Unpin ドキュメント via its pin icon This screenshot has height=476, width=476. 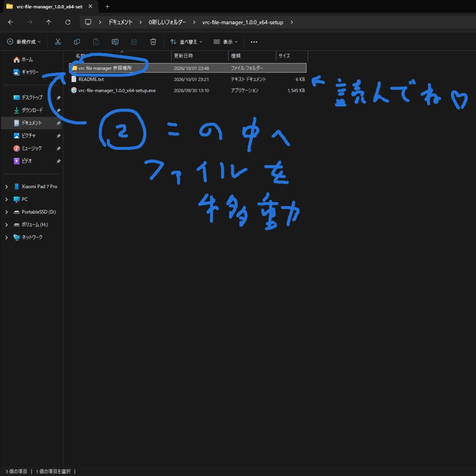point(58,123)
